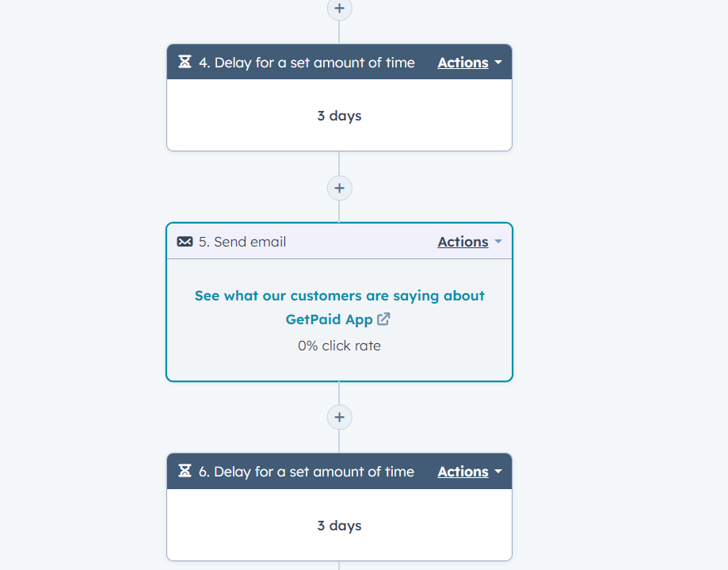728x570 pixels.
Task: Click the plus icon between steps 4 and 5
Action: pyautogui.click(x=339, y=188)
